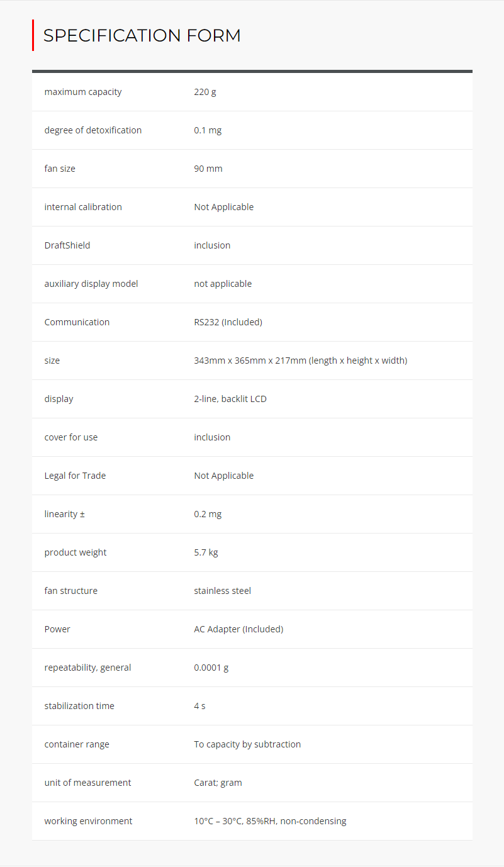Click the stainless steel fan structure value
504x867 pixels.
click(222, 591)
